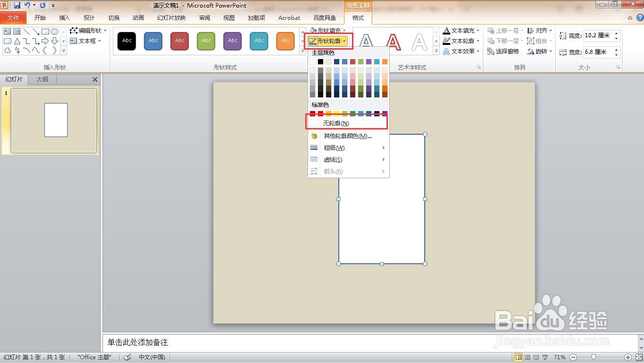Click the 文本轮廓 text outline icon
The height and width of the screenshot is (363, 644).
[x=447, y=41]
